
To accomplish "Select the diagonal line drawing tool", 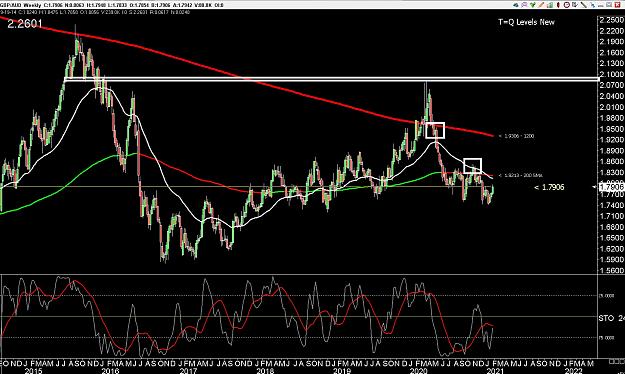I will pyautogui.click(x=584, y=5).
